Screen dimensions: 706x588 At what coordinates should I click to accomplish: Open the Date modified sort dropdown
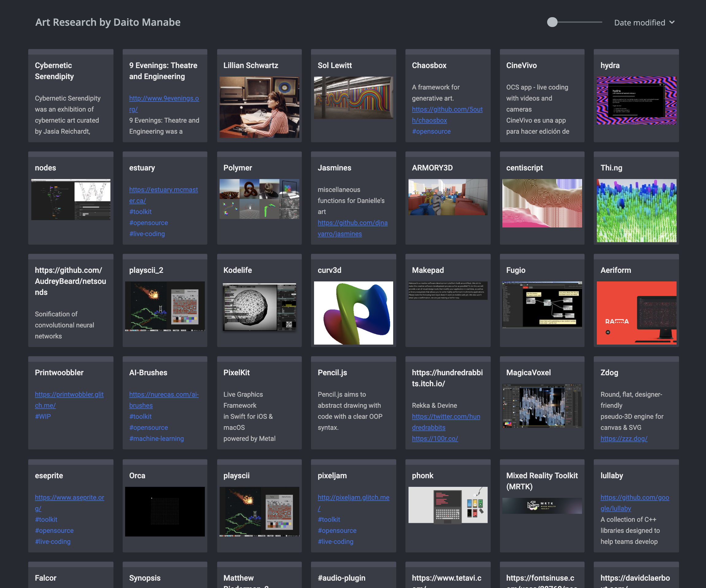[x=644, y=22]
